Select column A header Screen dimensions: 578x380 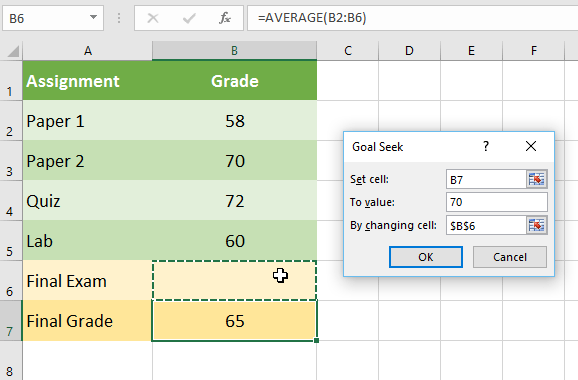coord(87,50)
